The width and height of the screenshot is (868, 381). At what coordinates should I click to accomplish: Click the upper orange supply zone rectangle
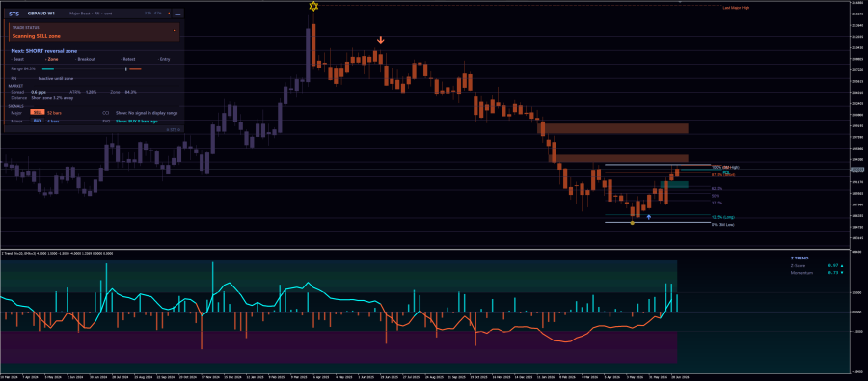[x=612, y=128]
